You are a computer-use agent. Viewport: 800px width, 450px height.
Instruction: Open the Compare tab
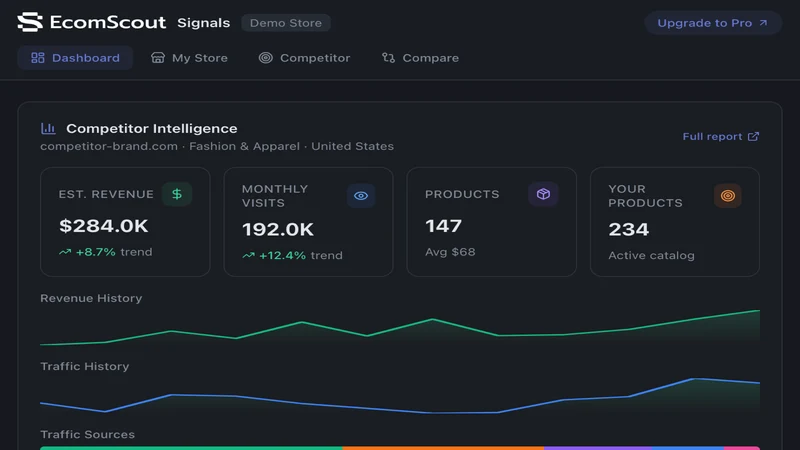tap(420, 58)
